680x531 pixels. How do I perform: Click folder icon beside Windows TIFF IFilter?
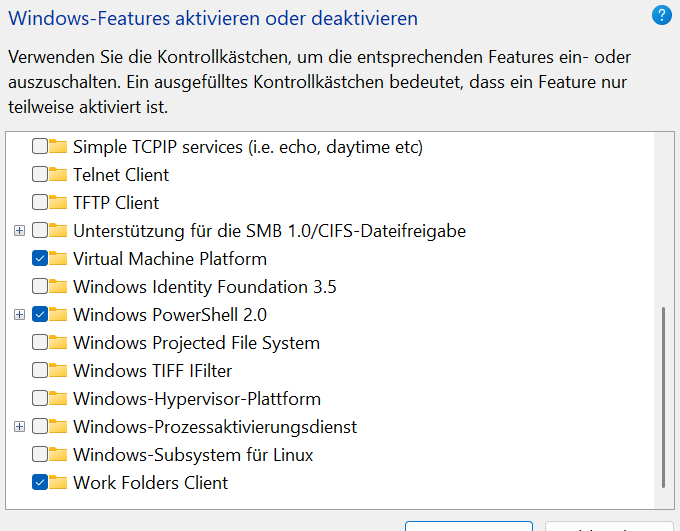(58, 370)
